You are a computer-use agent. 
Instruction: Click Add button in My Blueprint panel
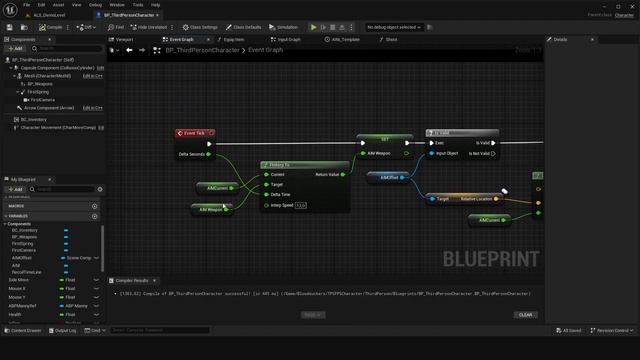point(16,189)
